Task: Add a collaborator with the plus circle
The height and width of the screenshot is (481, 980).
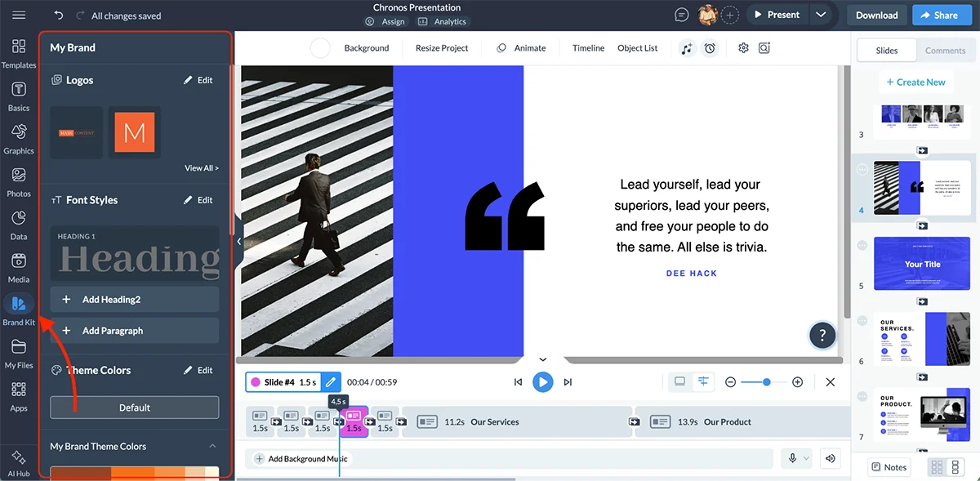Action: click(x=729, y=15)
